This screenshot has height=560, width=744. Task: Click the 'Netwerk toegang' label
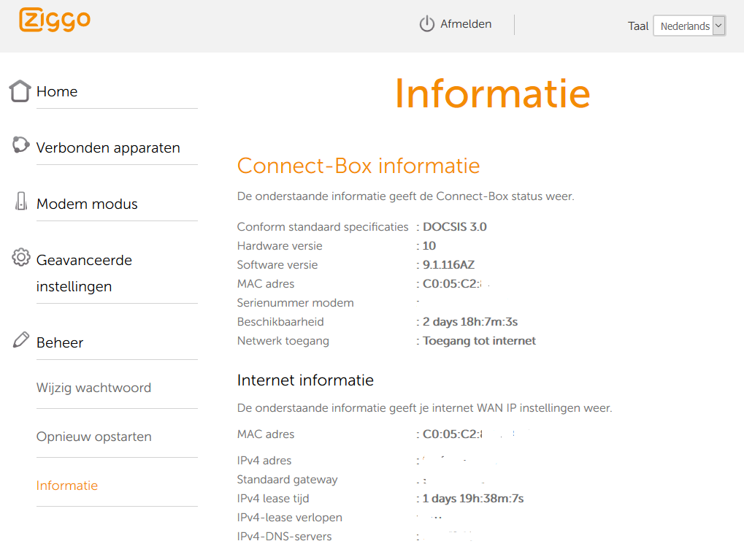point(283,341)
